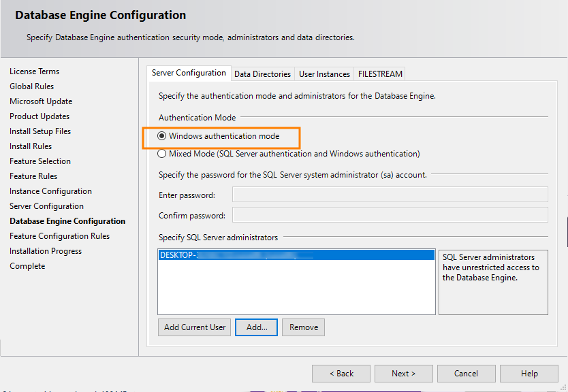The height and width of the screenshot is (392, 568).
Task: Switch to FILESTREAM tab
Action: 380,74
